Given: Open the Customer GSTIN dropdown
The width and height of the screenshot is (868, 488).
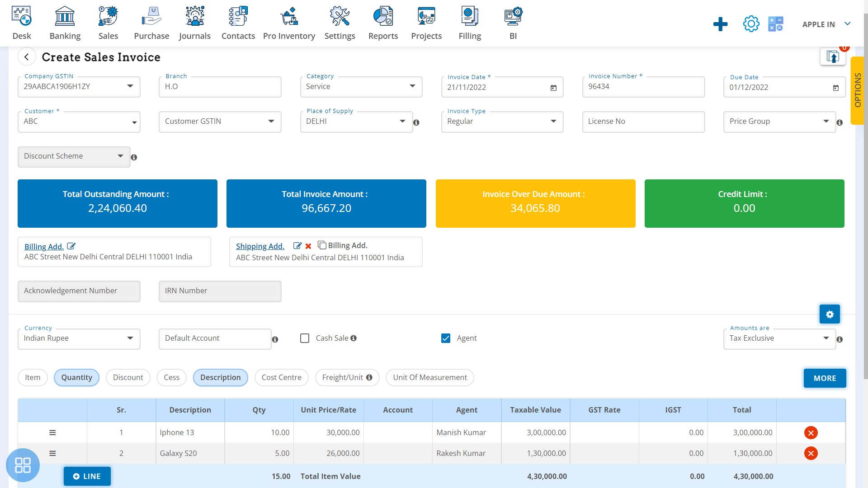Looking at the screenshot, I should pyautogui.click(x=220, y=122).
